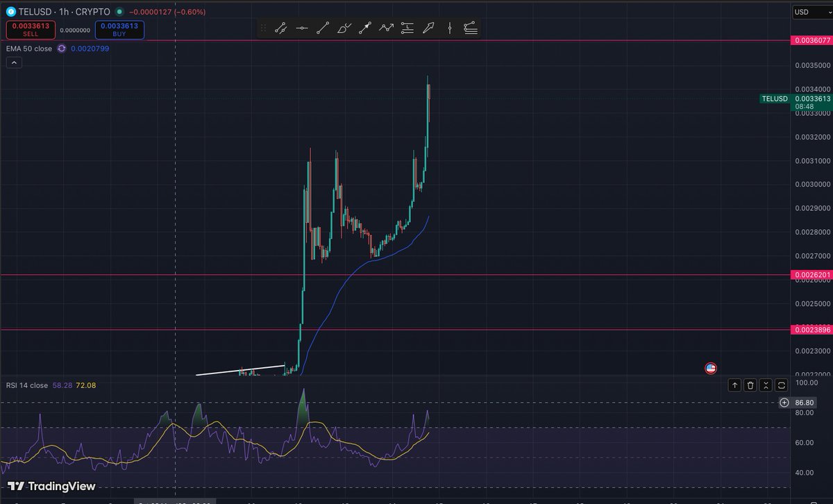Select the large arrow marker tool
The image size is (833, 504).
428,28
